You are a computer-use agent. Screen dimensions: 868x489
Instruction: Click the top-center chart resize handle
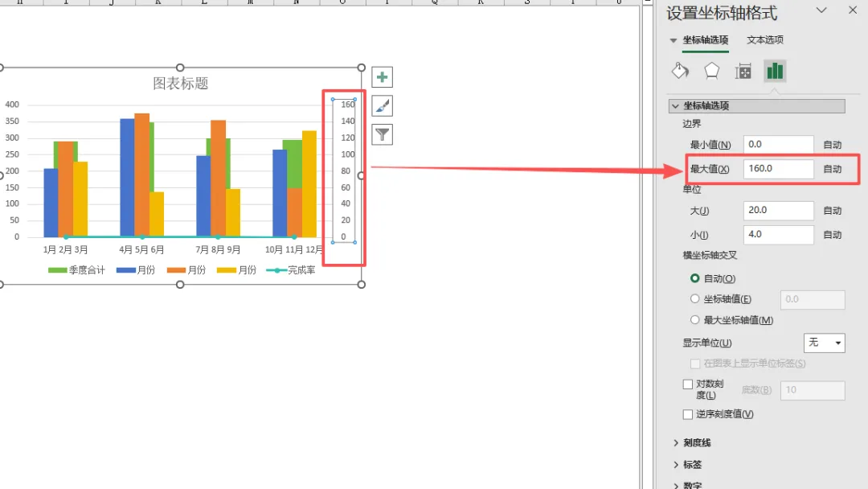(180, 68)
